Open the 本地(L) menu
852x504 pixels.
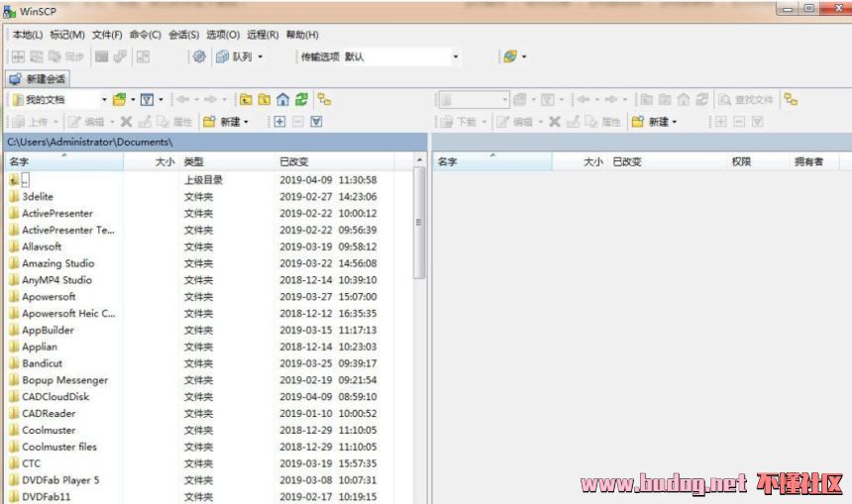click(28, 35)
